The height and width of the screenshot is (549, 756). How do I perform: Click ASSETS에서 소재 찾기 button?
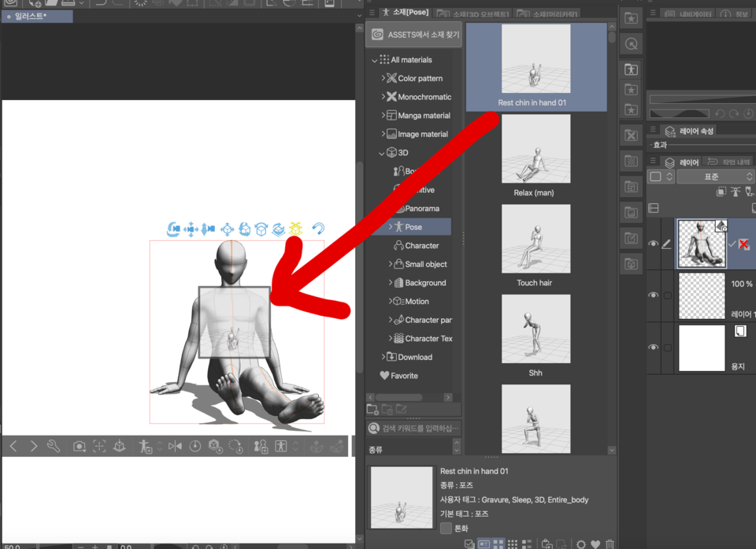414,35
